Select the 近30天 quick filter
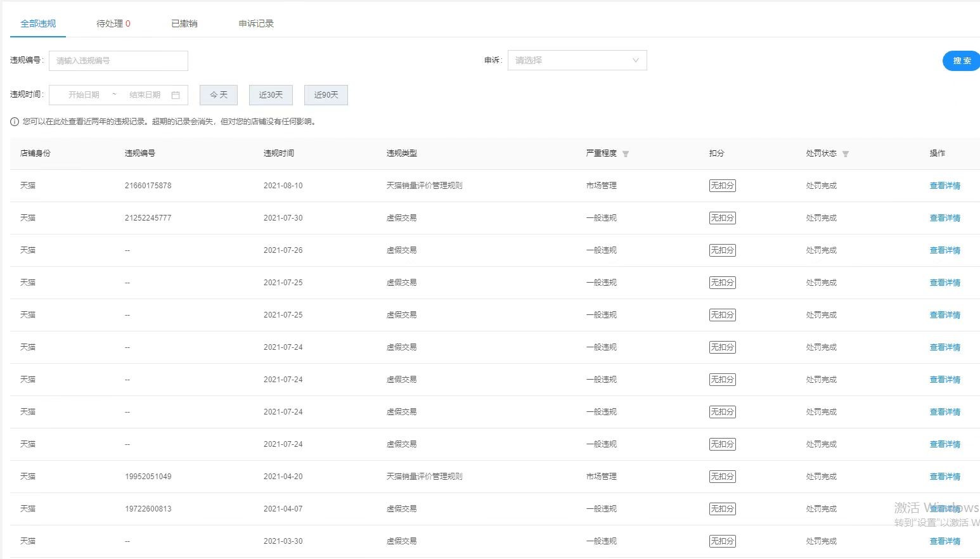 [x=271, y=95]
